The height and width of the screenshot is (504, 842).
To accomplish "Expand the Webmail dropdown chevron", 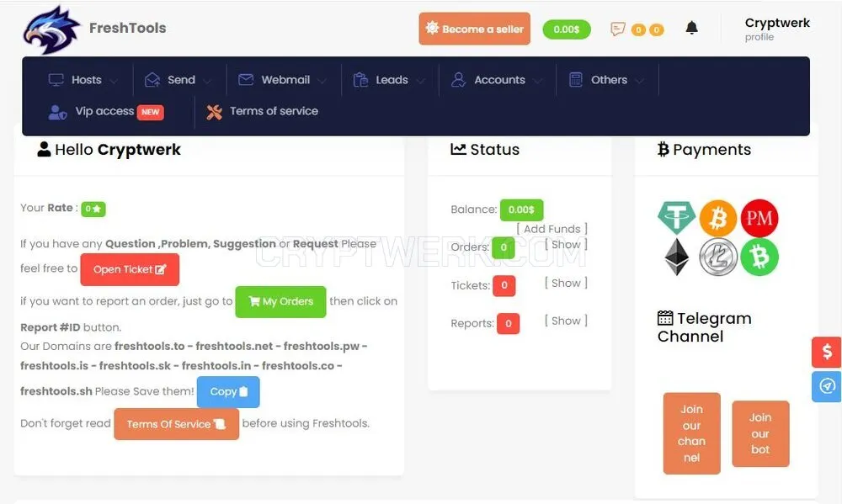I will pos(322,81).
